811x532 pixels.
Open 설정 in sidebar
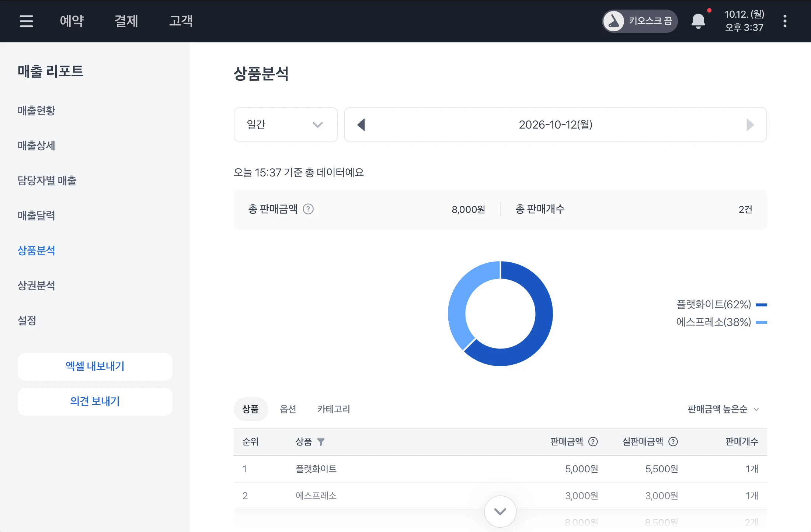point(27,321)
